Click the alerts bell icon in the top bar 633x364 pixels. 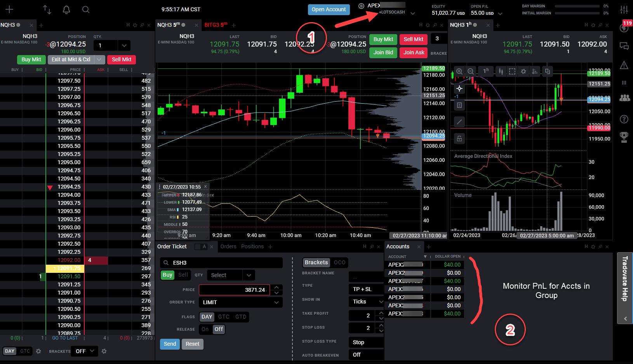(66, 10)
